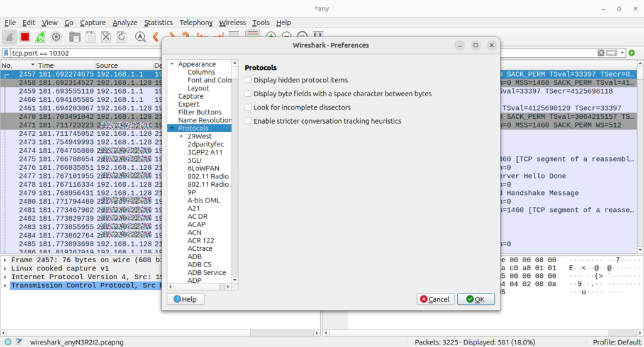Open Expert preferences item

189,104
